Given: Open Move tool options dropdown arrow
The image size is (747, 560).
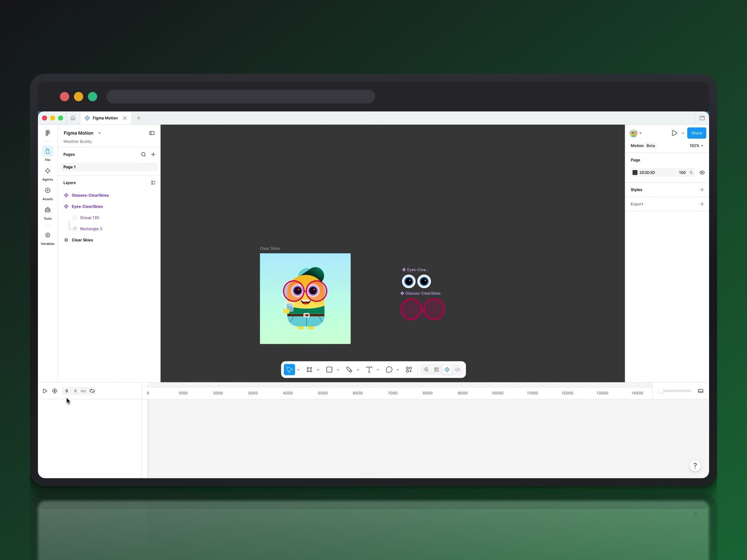Looking at the screenshot, I should (298, 370).
